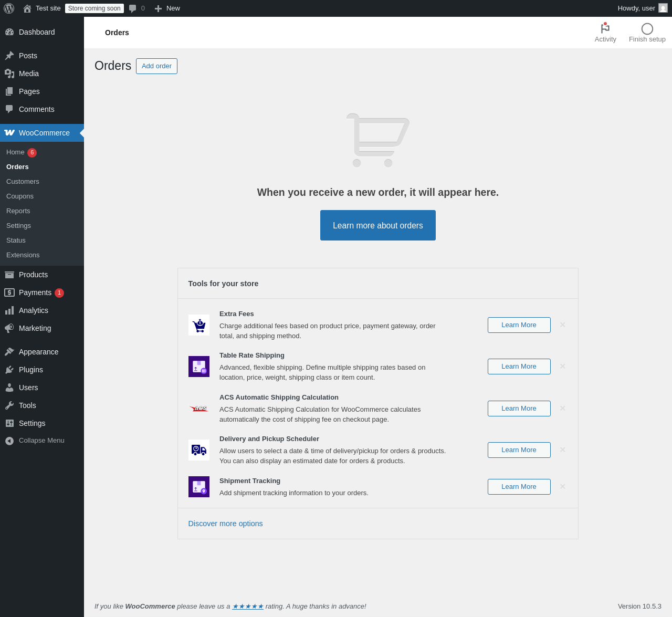Click the Orders page heading

113,66
